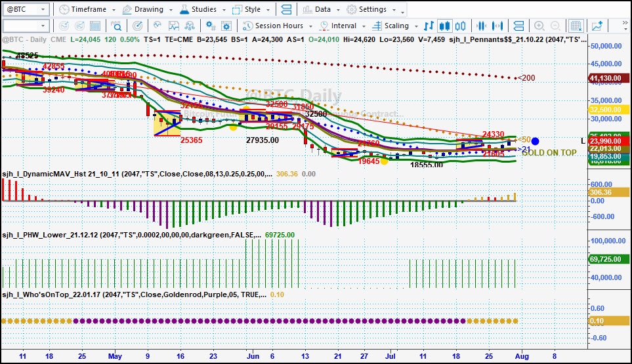Image resolution: width=632 pixels, height=364 pixels.
Task: Click the 41,130.00 price axis label
Action: (608, 78)
